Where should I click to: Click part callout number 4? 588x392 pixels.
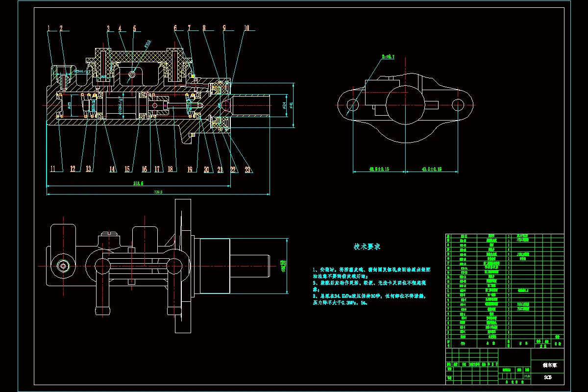[x=120, y=28]
